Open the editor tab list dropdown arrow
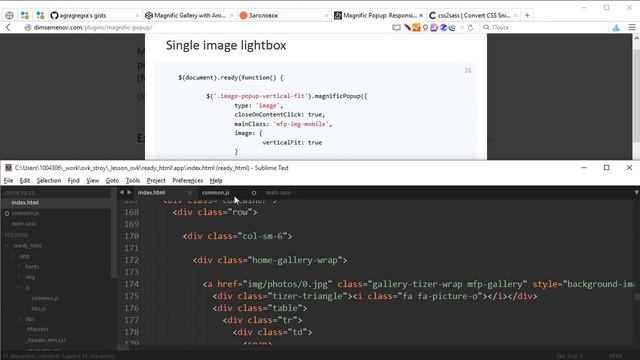Screen dimensions: 640x360 [636, 192]
